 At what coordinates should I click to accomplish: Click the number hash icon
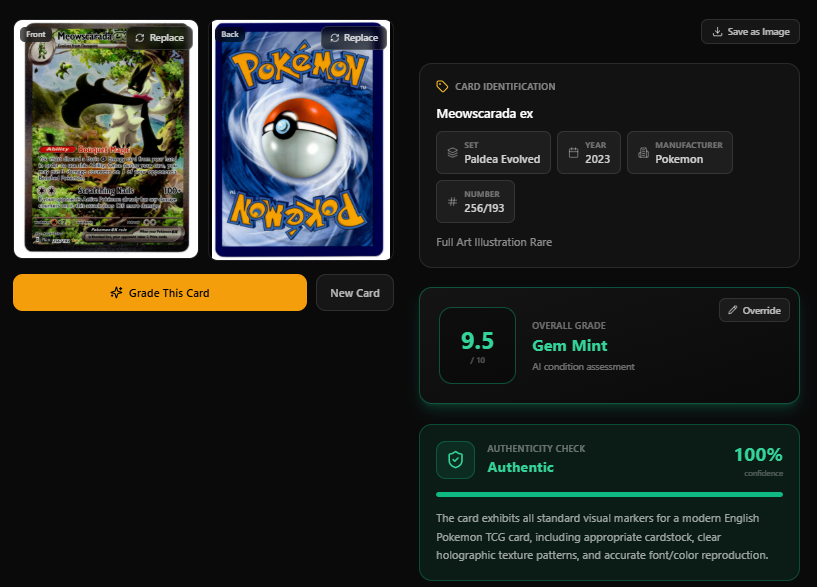(x=452, y=202)
